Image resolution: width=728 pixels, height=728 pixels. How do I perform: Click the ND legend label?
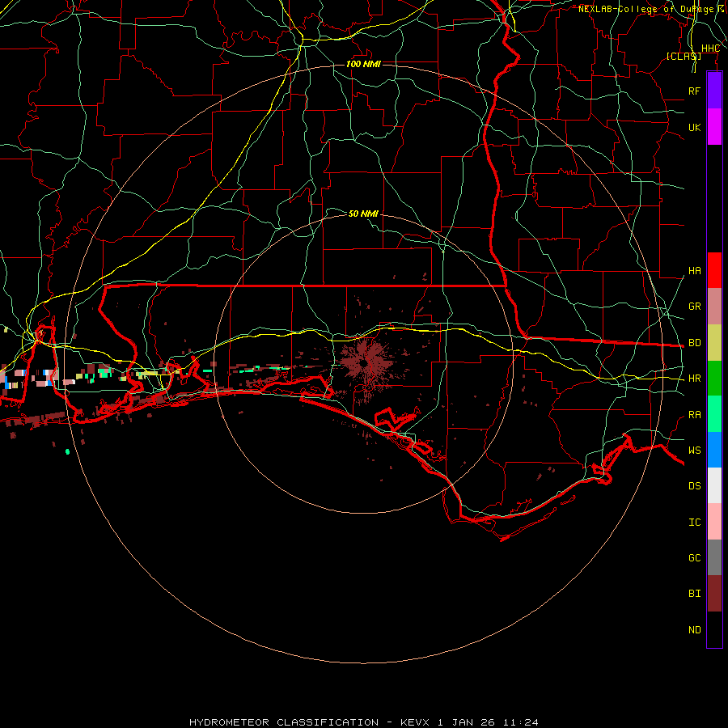tap(694, 630)
